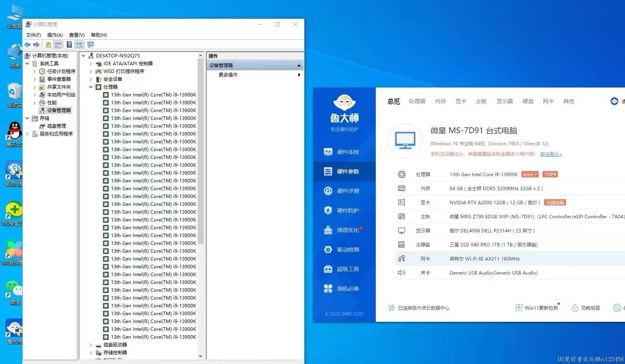Open 驱动检测 in 鲁大师 sidebar
Image resolution: width=625 pixels, height=364 pixels.
tap(344, 250)
